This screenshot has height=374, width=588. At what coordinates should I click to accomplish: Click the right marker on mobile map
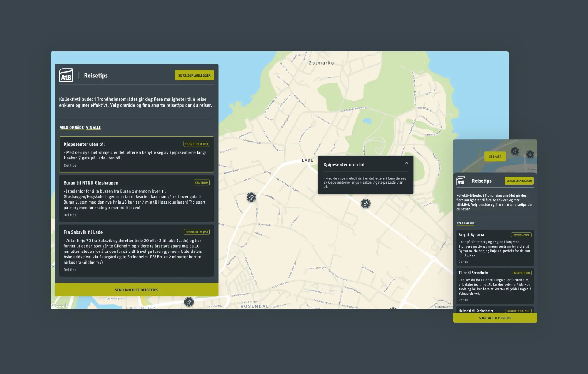point(530,155)
